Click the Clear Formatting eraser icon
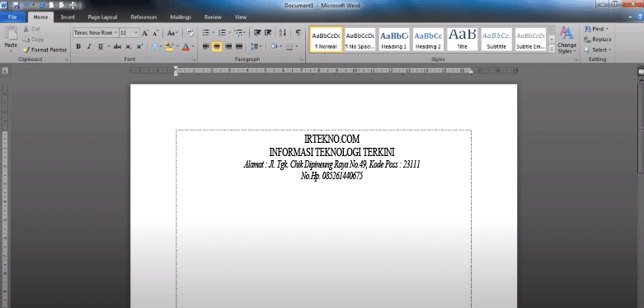 [190, 33]
